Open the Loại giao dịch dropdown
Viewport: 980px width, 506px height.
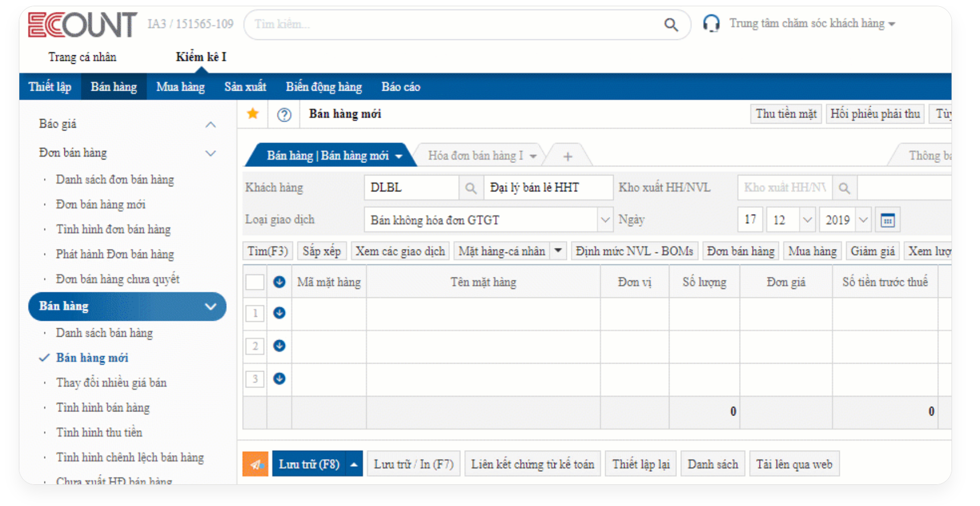605,220
